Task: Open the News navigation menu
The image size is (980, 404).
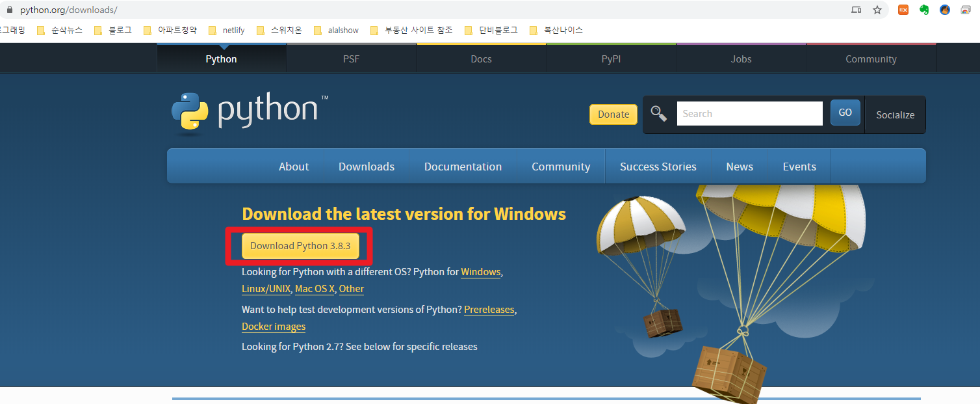Action: (x=740, y=167)
